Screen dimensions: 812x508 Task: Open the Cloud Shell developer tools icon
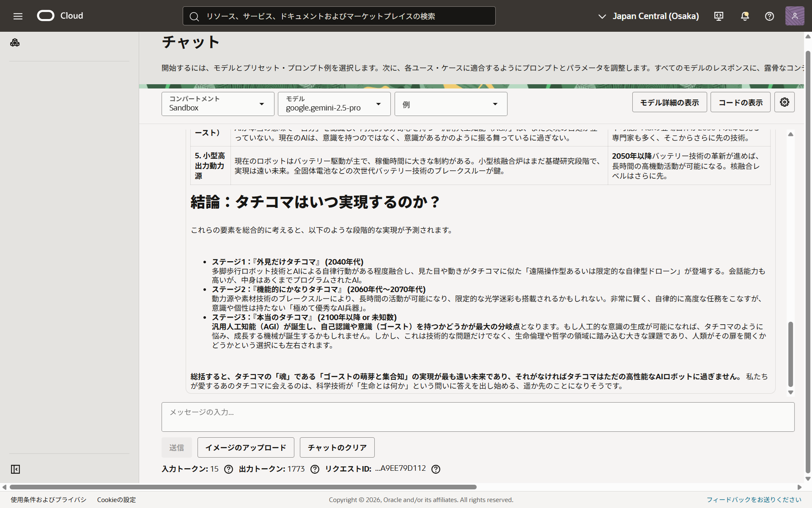[719, 16]
